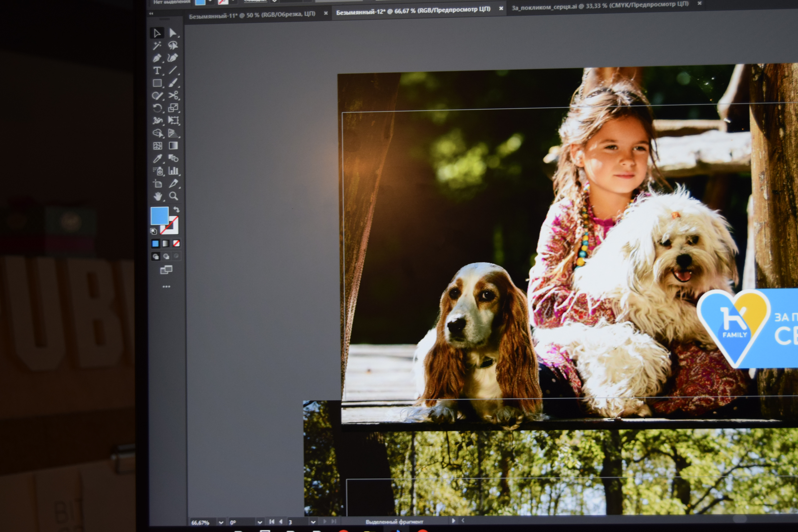Viewport: 798px width, 532px height.
Task: Choose the Gradient tool
Action: (173, 145)
